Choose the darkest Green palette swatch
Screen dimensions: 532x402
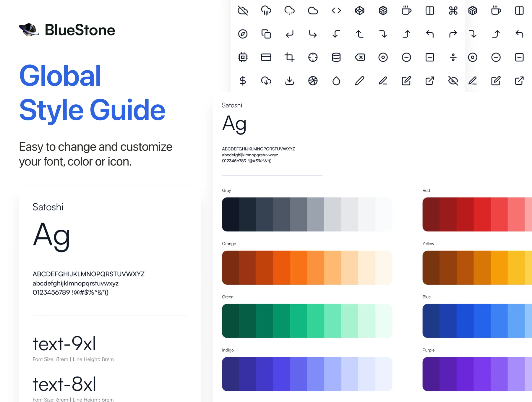point(231,321)
